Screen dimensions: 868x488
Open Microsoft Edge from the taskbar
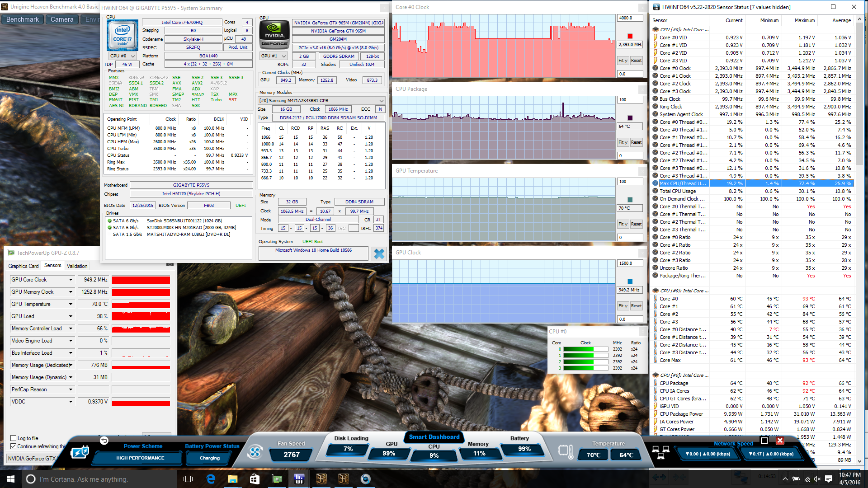[211, 479]
